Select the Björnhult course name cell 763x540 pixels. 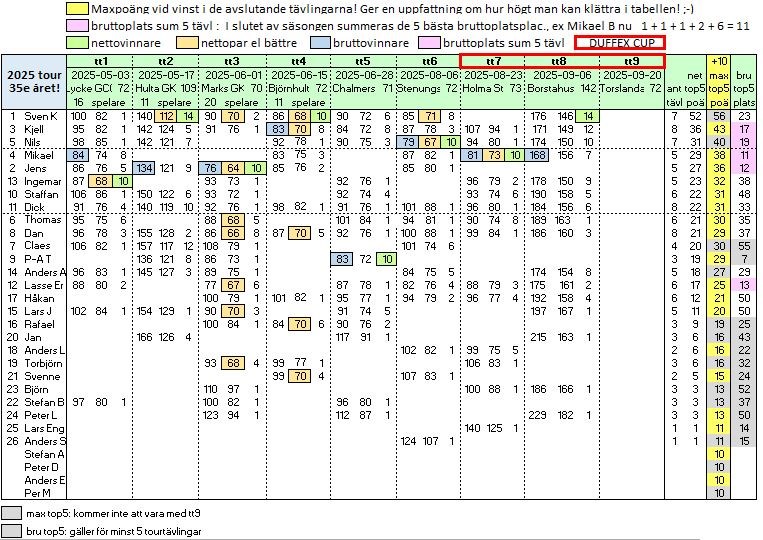289,88
